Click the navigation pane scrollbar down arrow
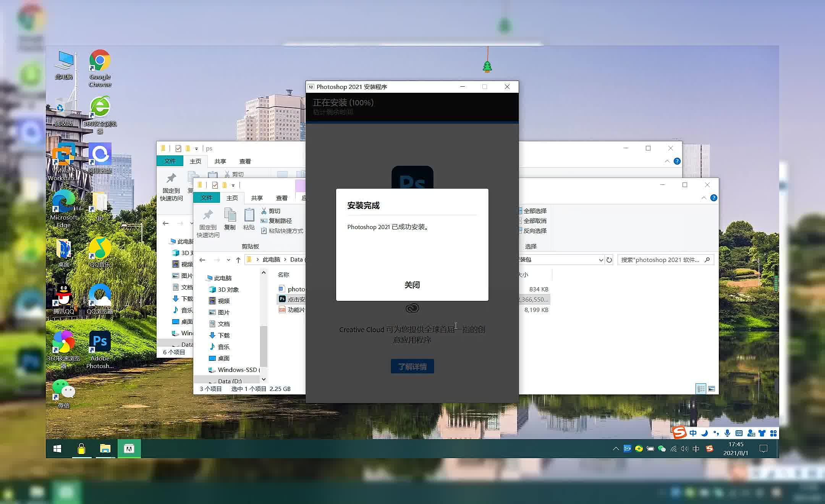Viewport: 825px width, 504px height. tap(264, 379)
